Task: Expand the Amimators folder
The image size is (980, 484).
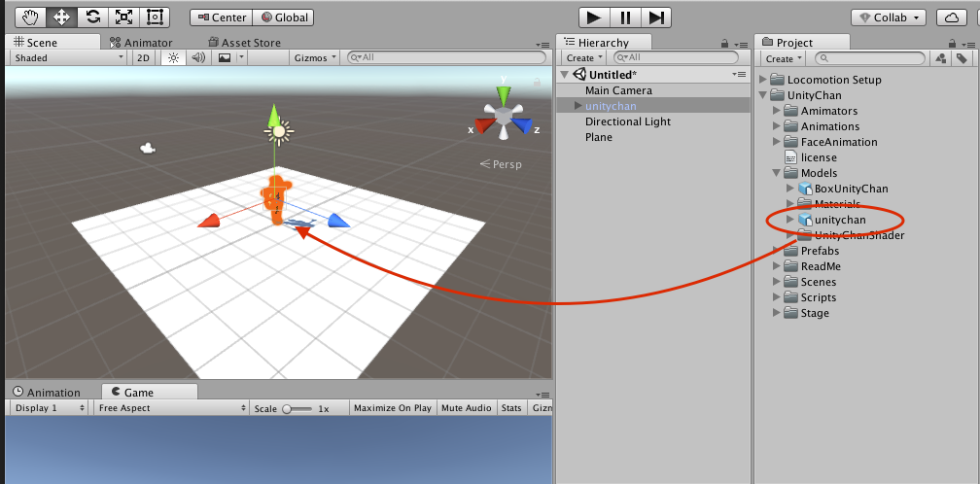Action: pyautogui.click(x=777, y=111)
